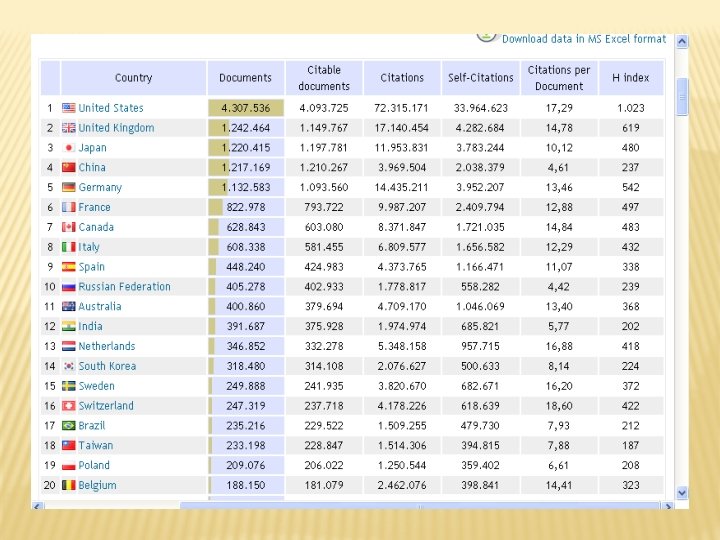Open the Italy country link

pos(89,247)
